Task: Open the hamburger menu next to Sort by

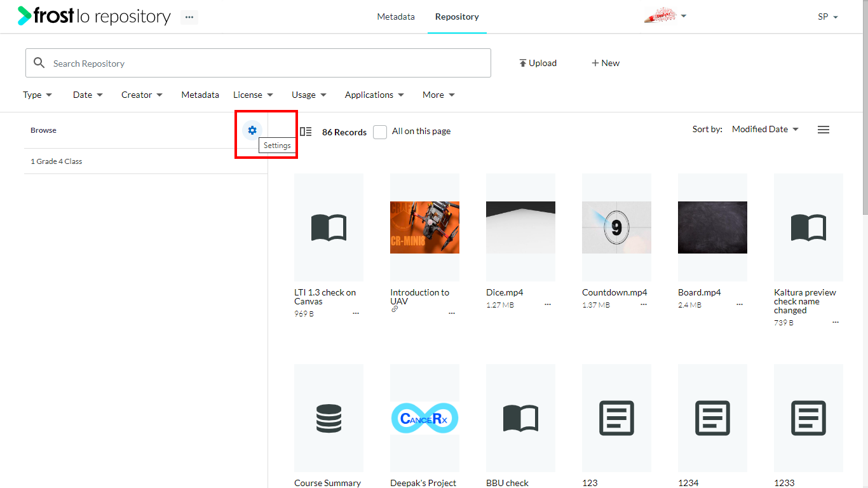Action: click(824, 130)
